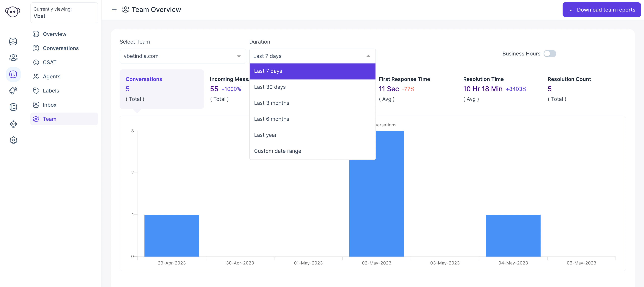Click the download arrow icon
644x287 pixels.
point(571,10)
